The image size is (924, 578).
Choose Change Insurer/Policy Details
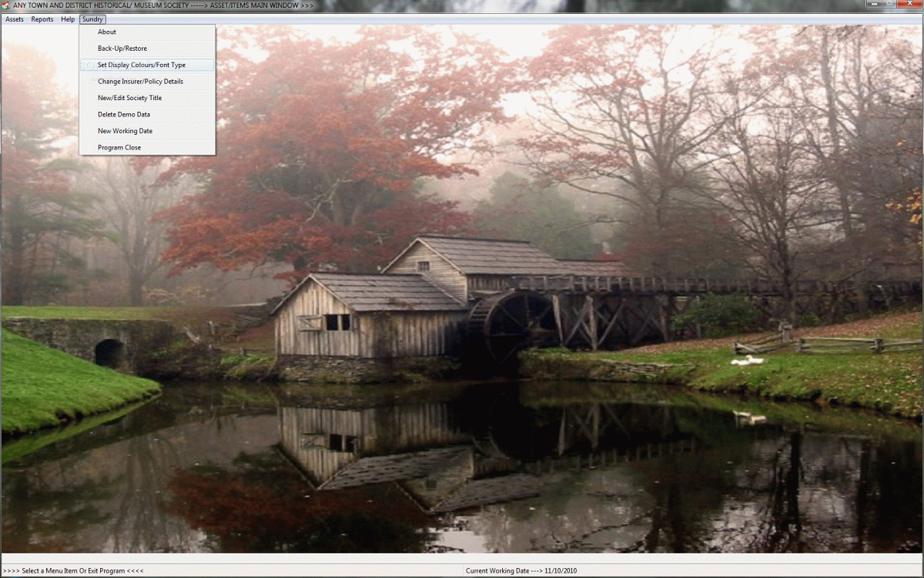(x=147, y=82)
